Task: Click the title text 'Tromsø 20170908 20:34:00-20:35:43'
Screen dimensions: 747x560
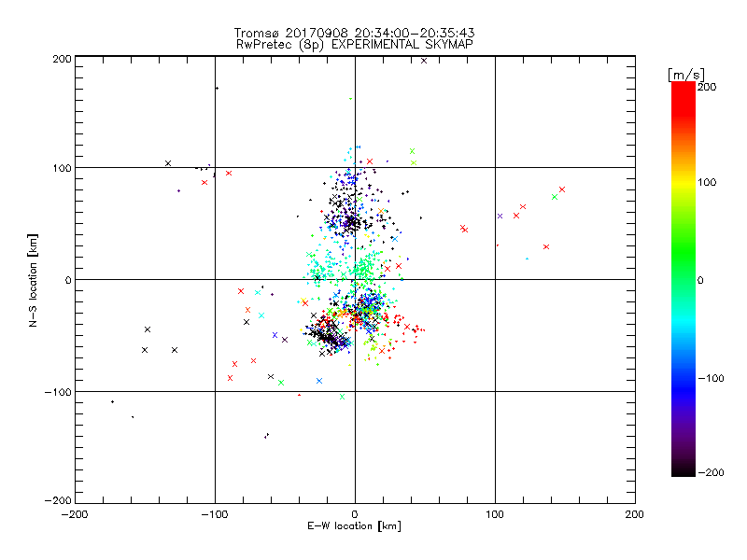Action: (354, 33)
